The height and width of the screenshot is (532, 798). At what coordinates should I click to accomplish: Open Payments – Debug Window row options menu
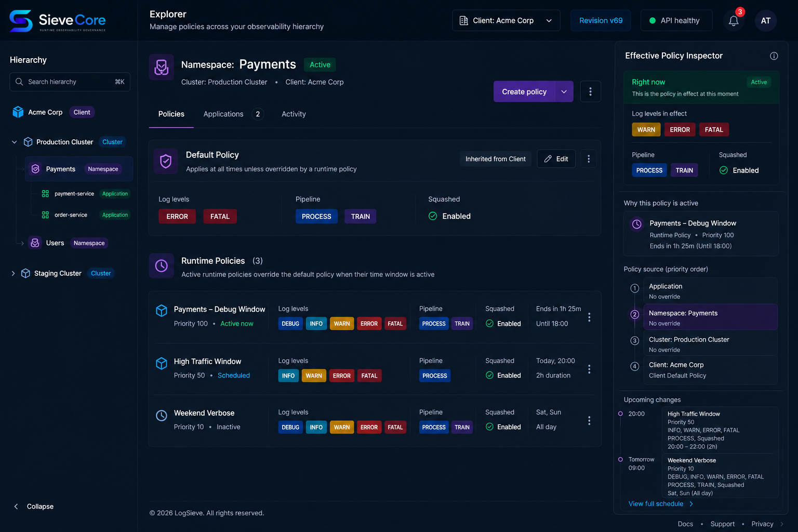pos(589,317)
